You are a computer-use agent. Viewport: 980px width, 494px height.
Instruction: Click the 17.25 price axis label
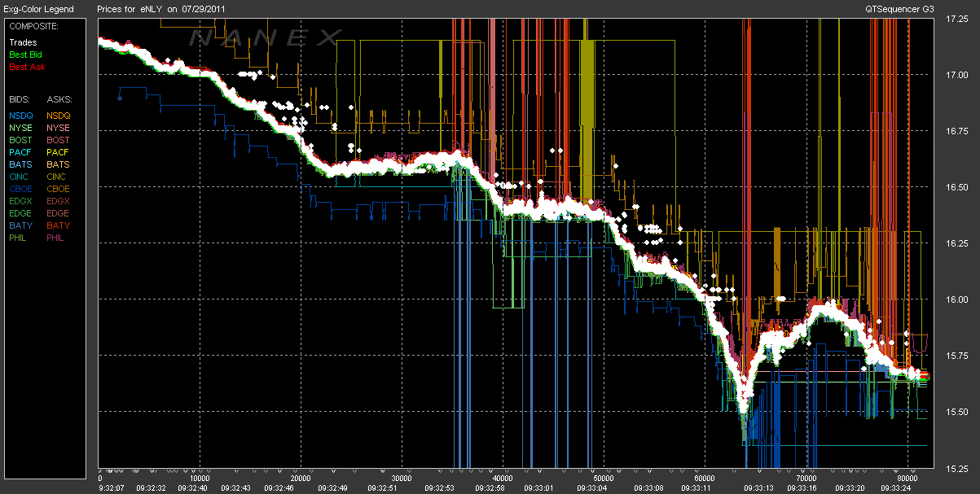956,19
